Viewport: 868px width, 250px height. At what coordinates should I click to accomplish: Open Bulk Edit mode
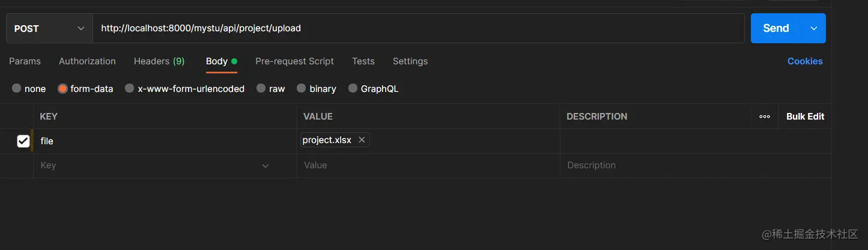[805, 117]
